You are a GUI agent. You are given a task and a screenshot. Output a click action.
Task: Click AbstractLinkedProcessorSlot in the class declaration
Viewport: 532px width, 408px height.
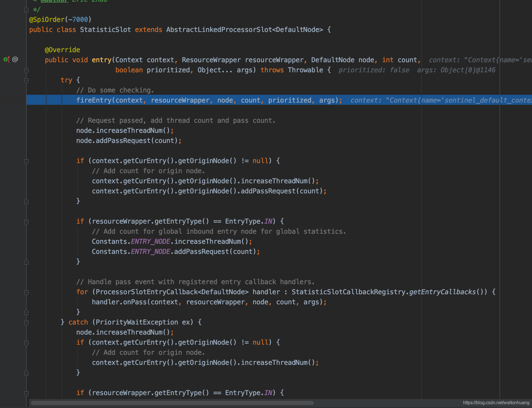pos(219,30)
